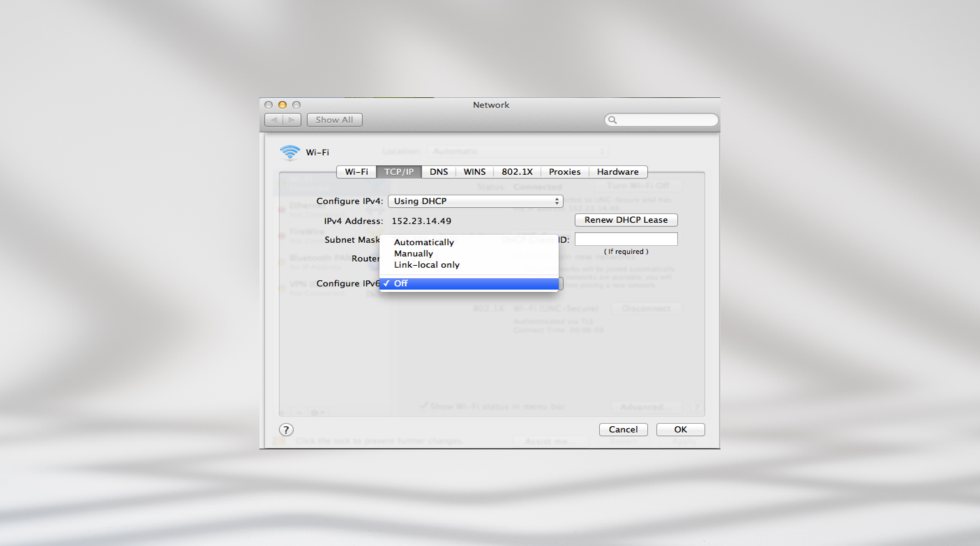The height and width of the screenshot is (546, 980).
Task: Open the WINS tab
Action: coord(474,172)
